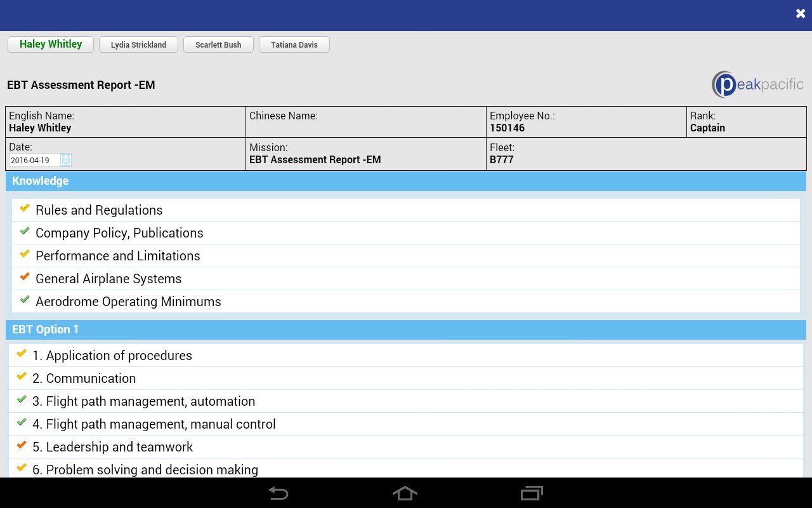Open 6. Problem solving and decision making
812x508 pixels.
(x=406, y=469)
